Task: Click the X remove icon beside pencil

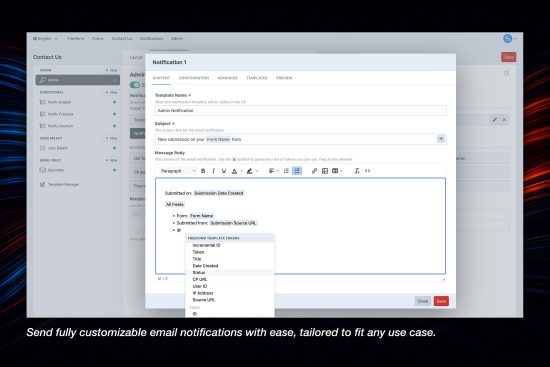Action: pos(504,120)
